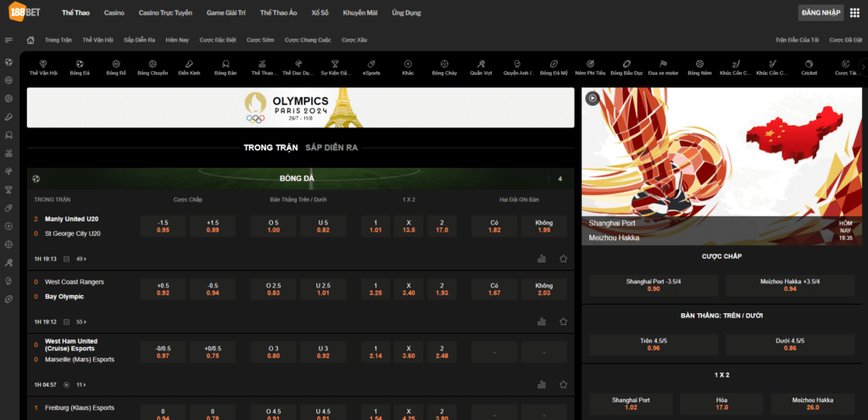Favorite the West Coast Rangers match star

click(564, 322)
